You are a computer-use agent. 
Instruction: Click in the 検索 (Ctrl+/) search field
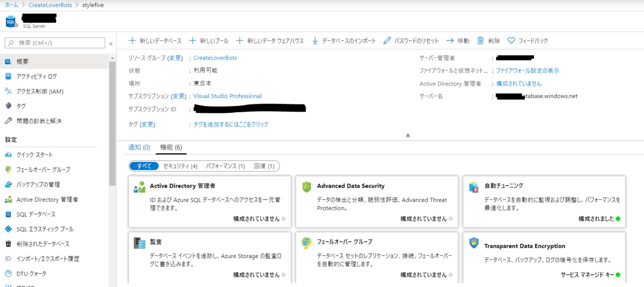[55, 43]
